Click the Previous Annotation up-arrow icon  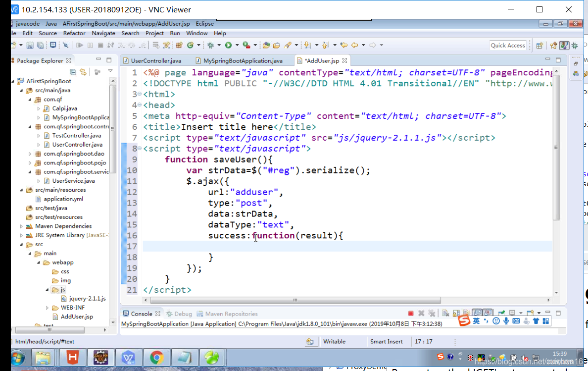(x=325, y=45)
